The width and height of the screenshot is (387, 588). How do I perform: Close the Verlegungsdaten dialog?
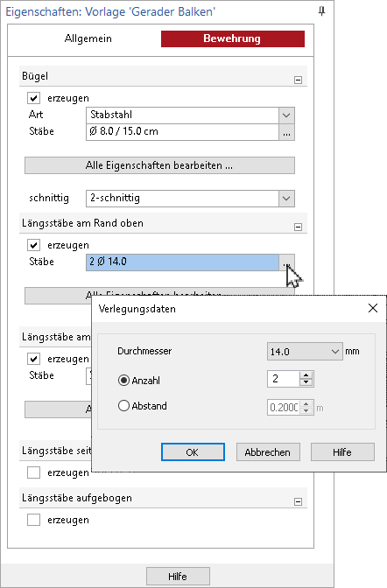click(373, 308)
